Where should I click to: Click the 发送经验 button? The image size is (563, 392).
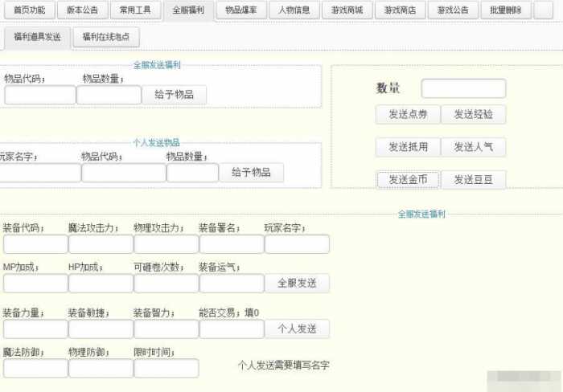coord(473,114)
